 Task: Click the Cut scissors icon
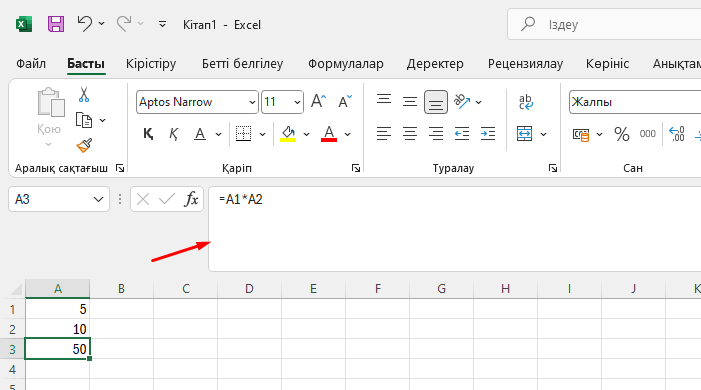pos(84,94)
